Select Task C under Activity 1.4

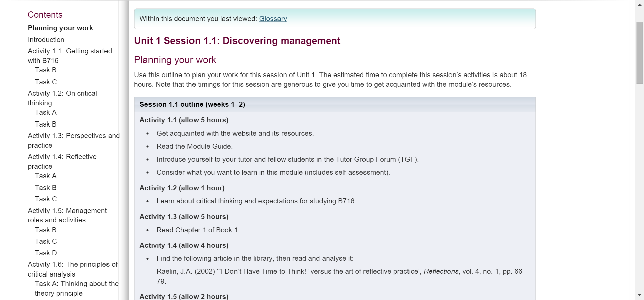pos(46,199)
